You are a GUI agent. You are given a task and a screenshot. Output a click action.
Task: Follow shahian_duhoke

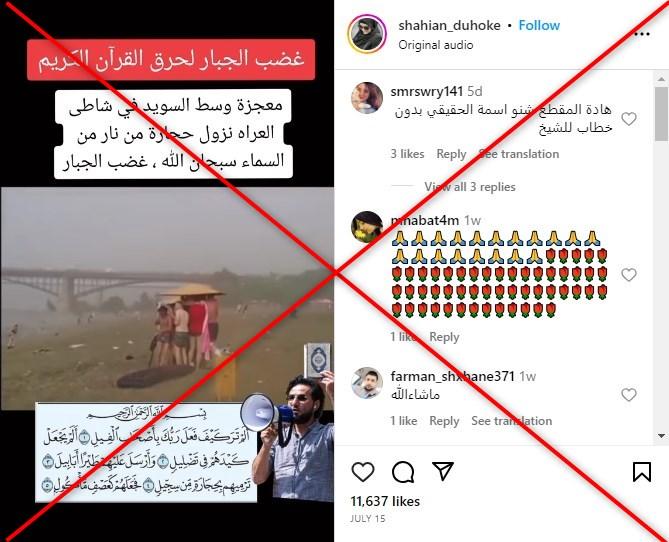coord(539,25)
